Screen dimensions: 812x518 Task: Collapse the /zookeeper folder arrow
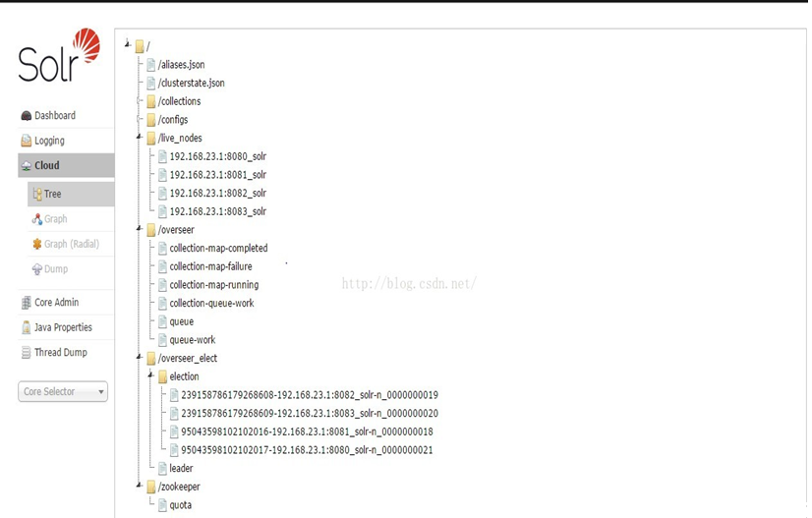pyautogui.click(x=139, y=486)
